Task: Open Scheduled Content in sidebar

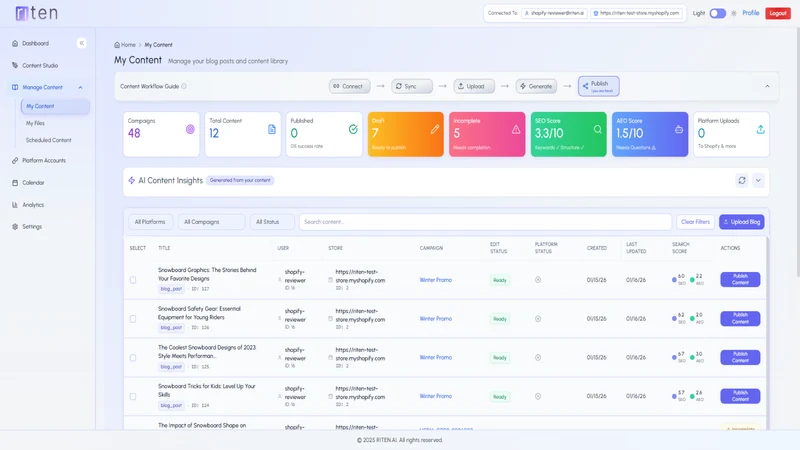Action: point(48,140)
